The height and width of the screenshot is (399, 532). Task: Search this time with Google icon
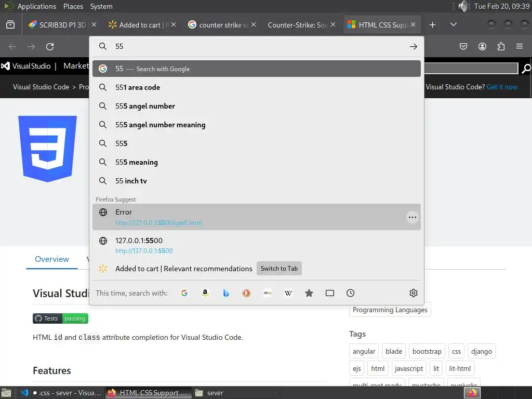[x=184, y=293]
